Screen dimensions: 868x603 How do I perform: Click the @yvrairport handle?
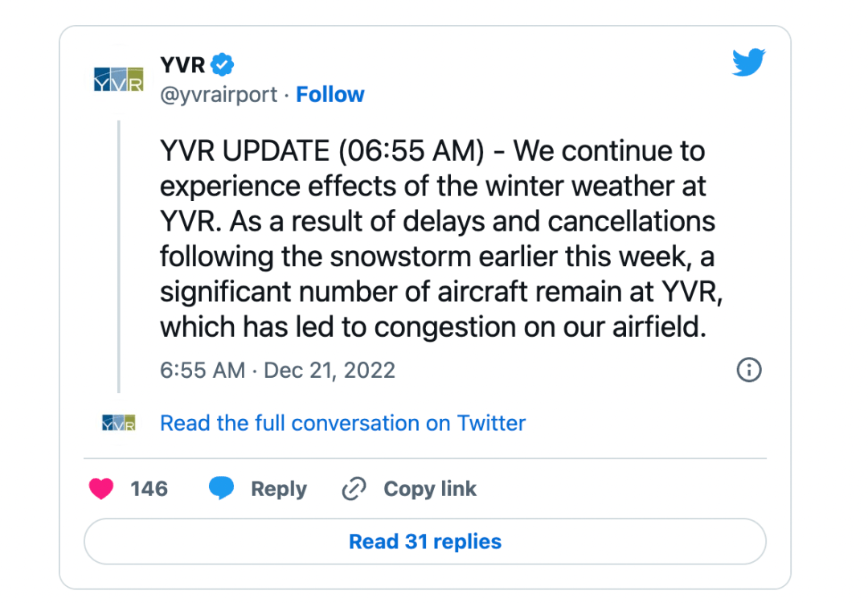pyautogui.click(x=219, y=94)
